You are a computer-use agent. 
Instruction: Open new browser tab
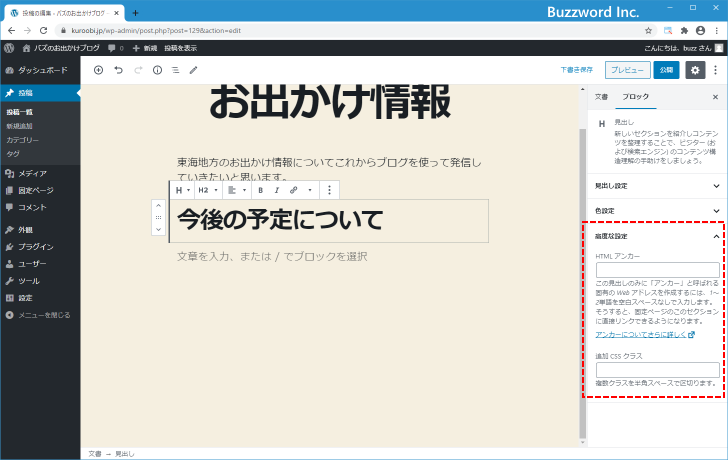click(x=135, y=13)
